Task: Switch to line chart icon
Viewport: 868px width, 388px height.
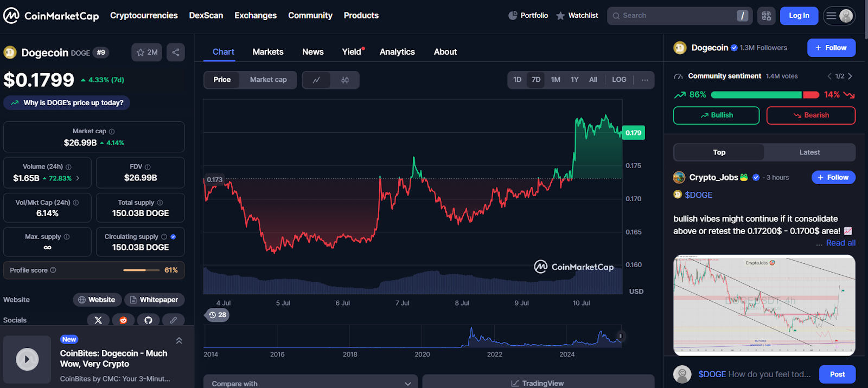Action: [316, 80]
